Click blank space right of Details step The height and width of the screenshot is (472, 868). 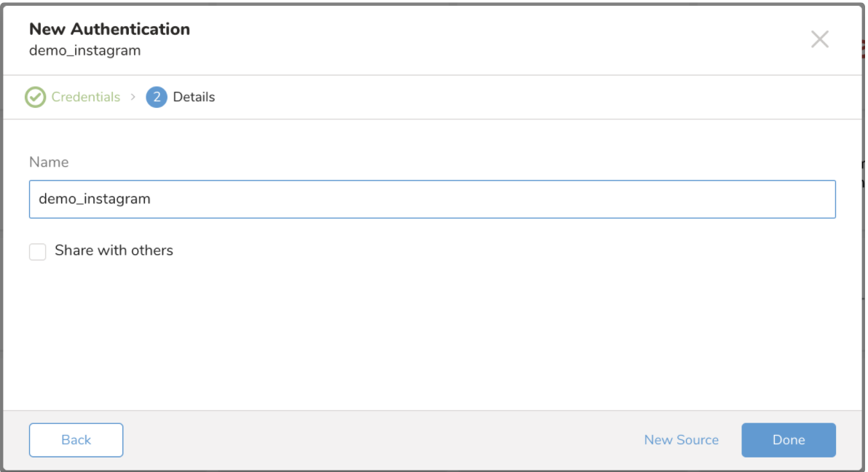(510, 97)
